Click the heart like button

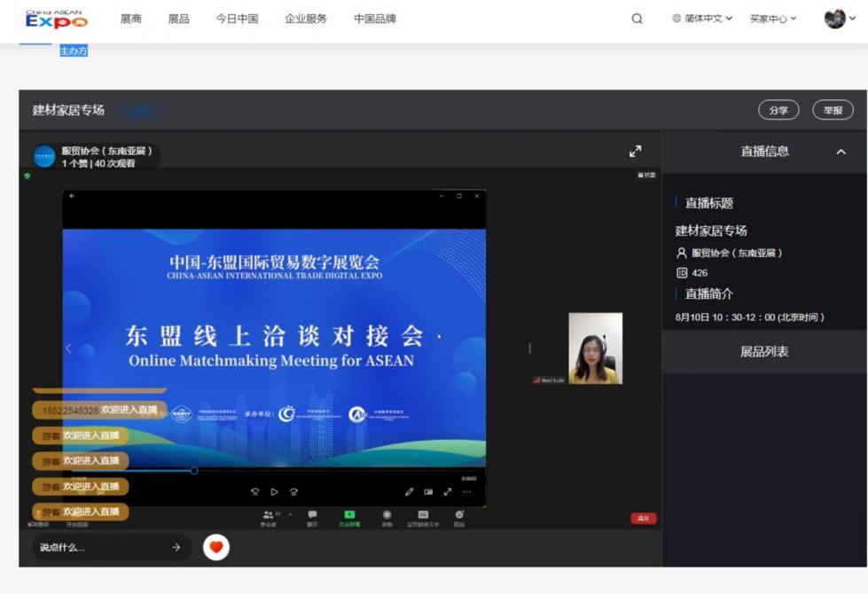coord(216,548)
